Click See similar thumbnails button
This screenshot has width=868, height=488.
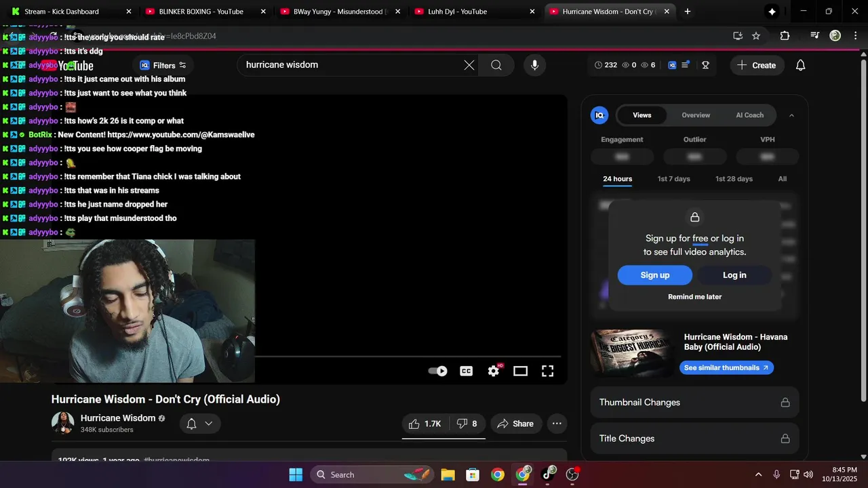click(726, 367)
